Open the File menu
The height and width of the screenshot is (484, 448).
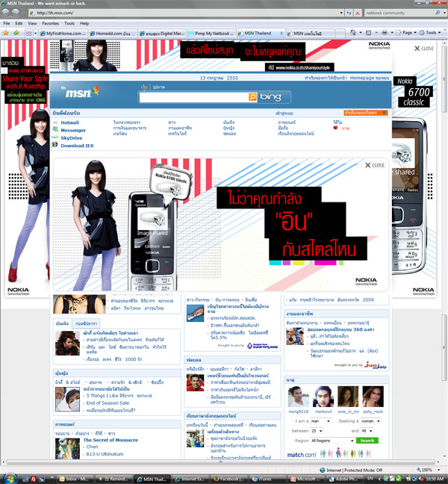(7, 23)
